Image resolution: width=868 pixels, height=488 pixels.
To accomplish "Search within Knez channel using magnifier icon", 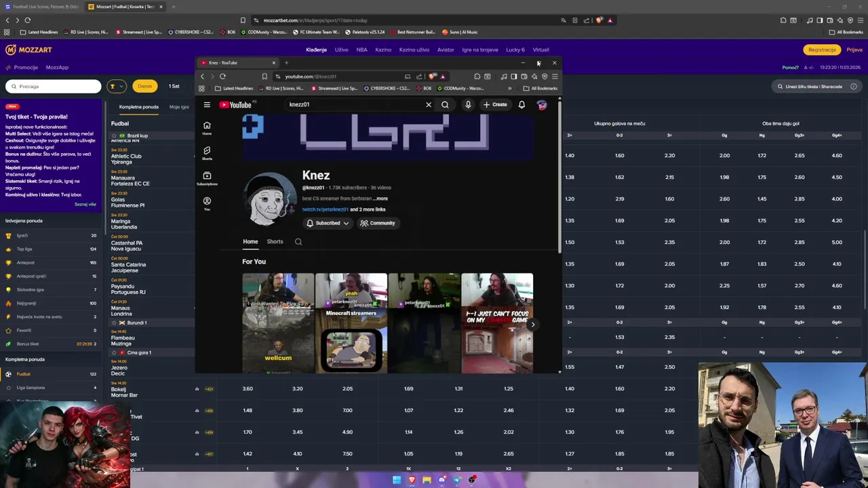I will point(298,241).
